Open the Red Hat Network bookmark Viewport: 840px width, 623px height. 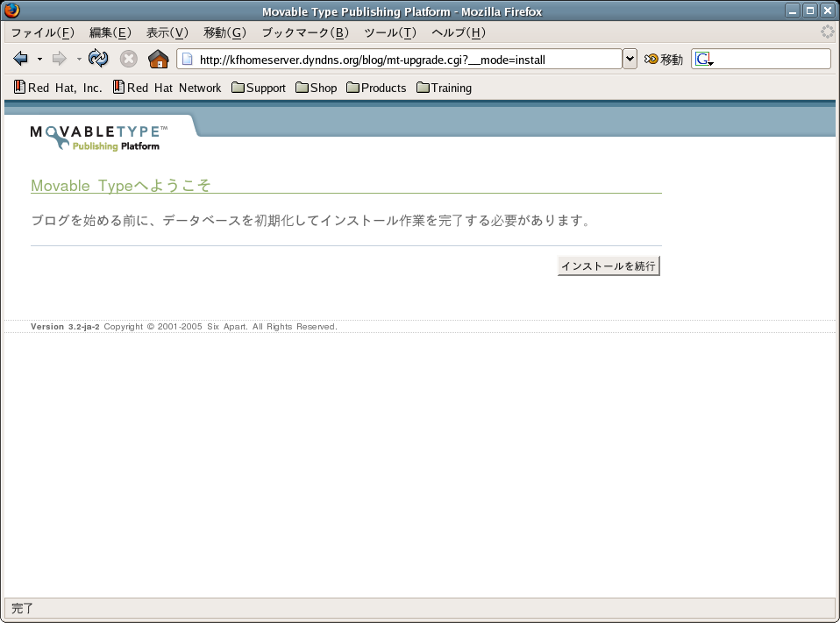[167, 88]
